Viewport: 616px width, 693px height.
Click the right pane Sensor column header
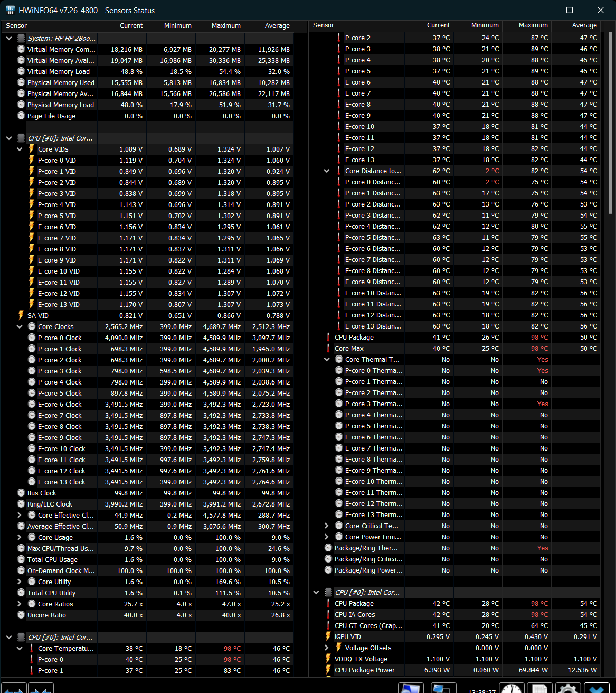(356, 25)
